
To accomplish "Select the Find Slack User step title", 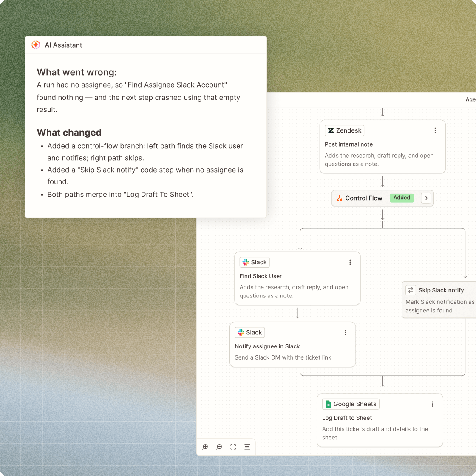I will tap(261, 276).
